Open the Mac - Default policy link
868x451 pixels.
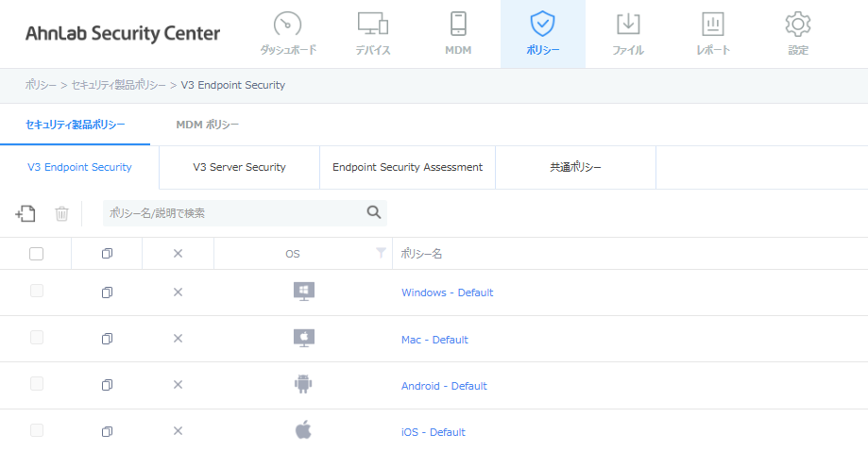coord(434,340)
